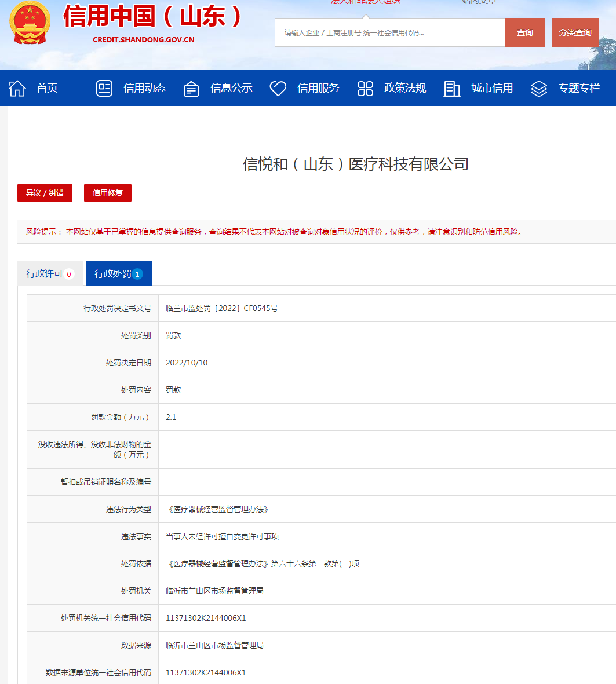Click the 信息公示 document icon

click(x=191, y=88)
